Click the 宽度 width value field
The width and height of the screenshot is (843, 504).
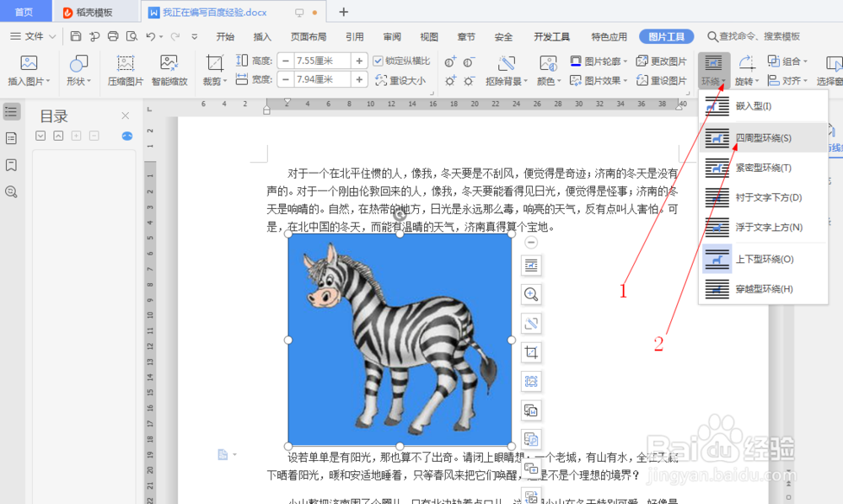pyautogui.click(x=321, y=79)
